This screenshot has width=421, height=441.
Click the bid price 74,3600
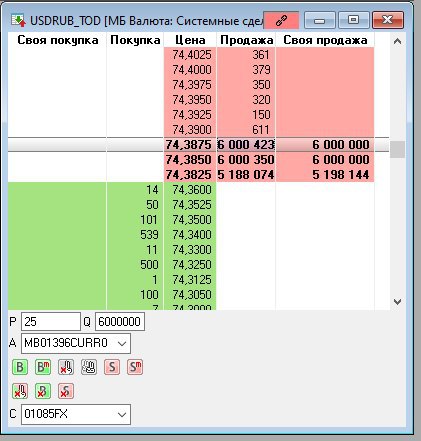(x=192, y=190)
